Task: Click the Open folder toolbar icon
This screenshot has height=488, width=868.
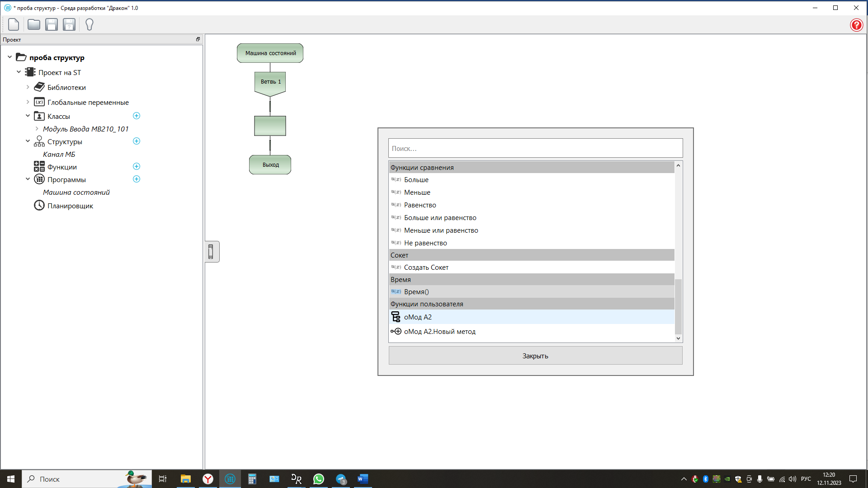Action: [x=33, y=24]
